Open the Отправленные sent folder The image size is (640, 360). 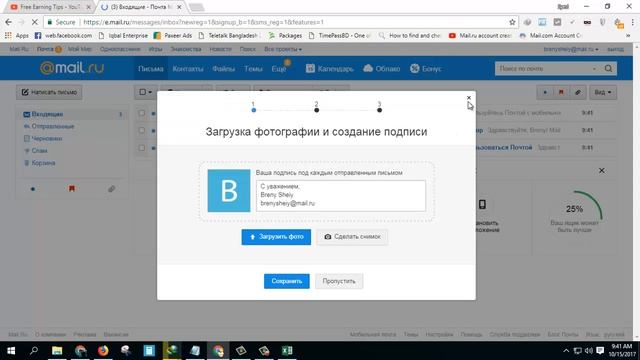click(53, 127)
